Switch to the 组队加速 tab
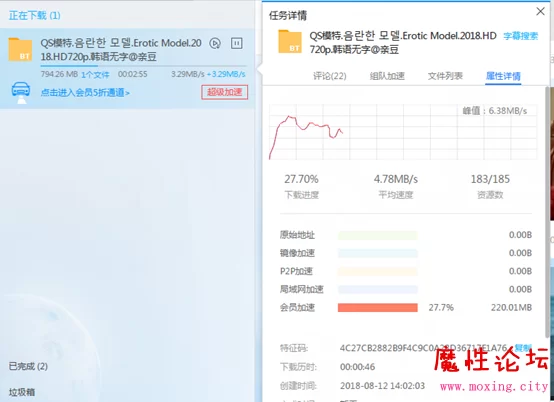Screen dimensions: 554x402 (x=387, y=76)
